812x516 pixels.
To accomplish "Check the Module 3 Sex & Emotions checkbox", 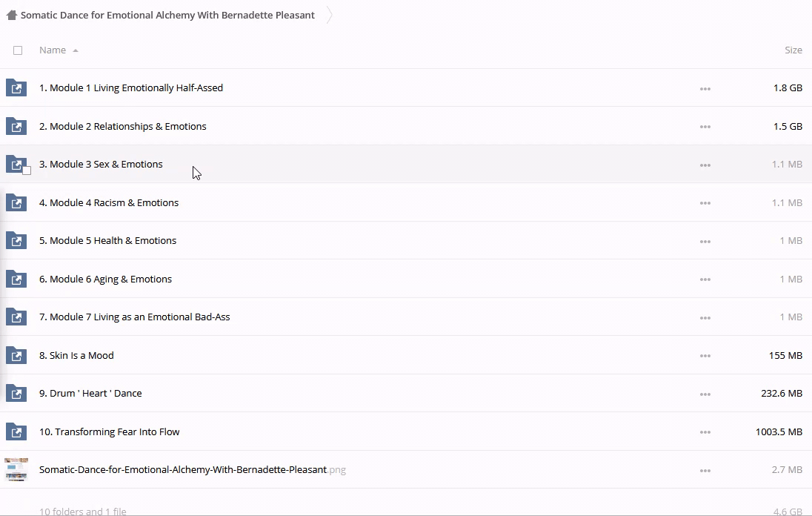I will click(27, 171).
